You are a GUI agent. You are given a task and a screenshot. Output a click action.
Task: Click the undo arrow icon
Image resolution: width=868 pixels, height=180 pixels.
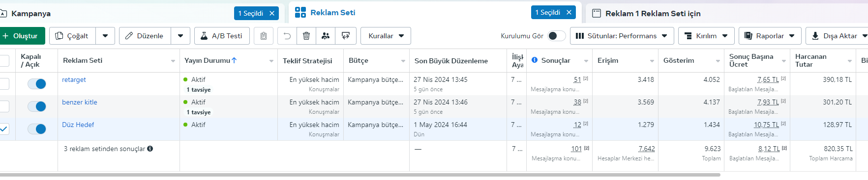coord(287,36)
